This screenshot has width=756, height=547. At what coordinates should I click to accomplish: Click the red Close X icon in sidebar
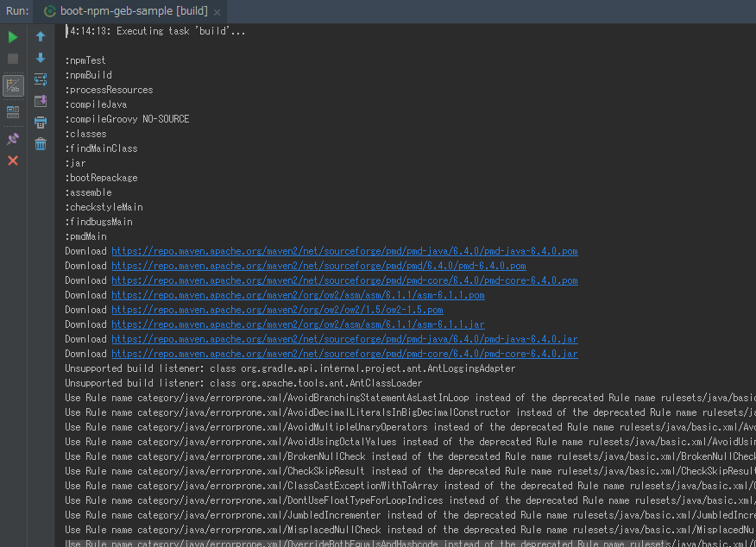(13, 160)
